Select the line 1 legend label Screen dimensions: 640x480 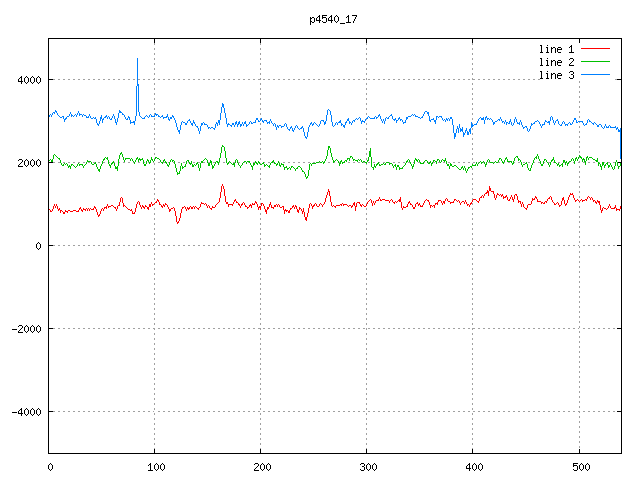click(x=557, y=48)
